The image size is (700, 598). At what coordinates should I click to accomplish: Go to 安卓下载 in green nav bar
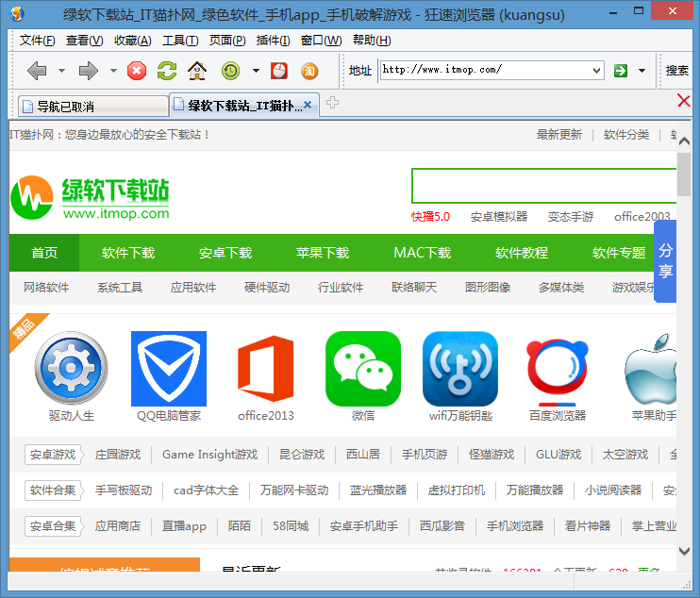(225, 253)
